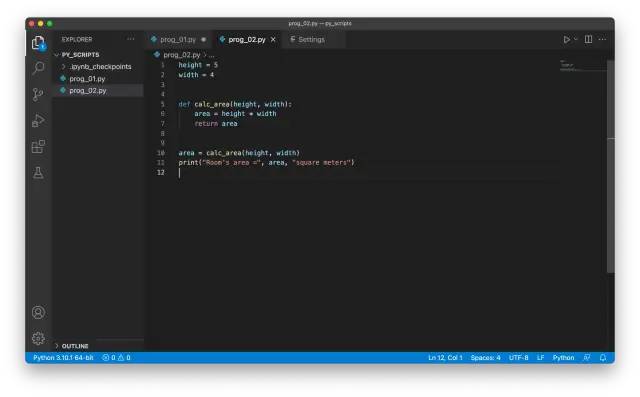Click the 'width = 4' code line

tap(196, 75)
